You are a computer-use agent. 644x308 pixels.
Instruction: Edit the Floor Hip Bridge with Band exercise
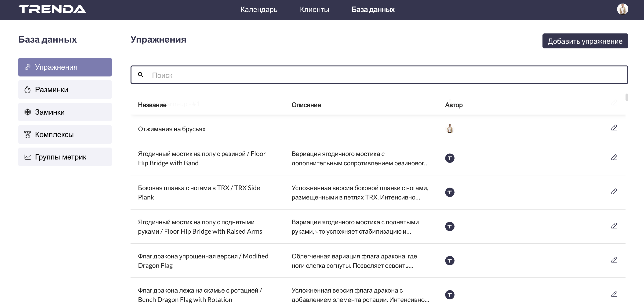click(614, 157)
